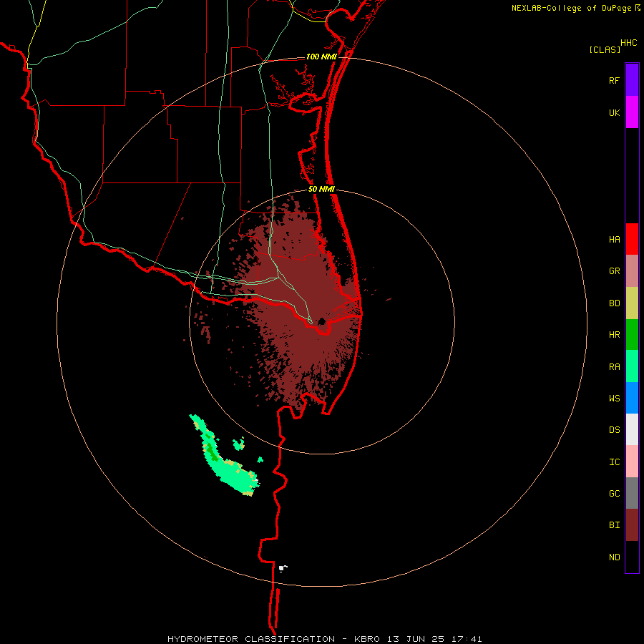Click the "RF" legend label

614,80
